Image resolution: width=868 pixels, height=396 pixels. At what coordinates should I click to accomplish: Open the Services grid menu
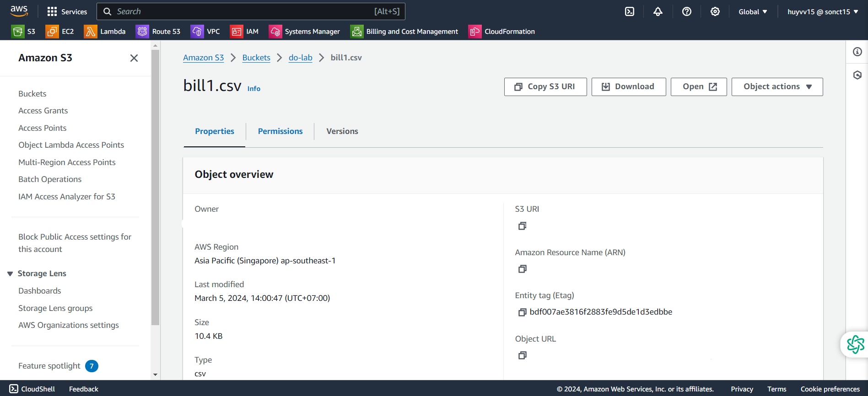coord(67,11)
